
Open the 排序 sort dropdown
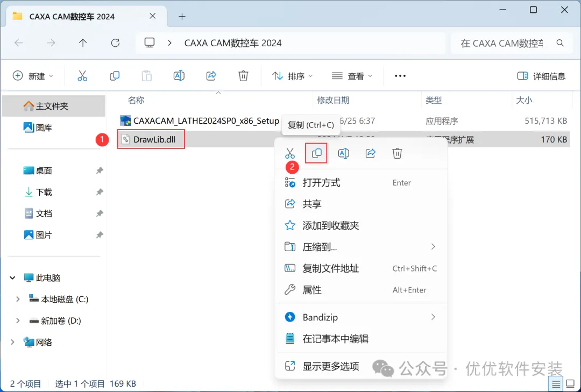(292, 76)
